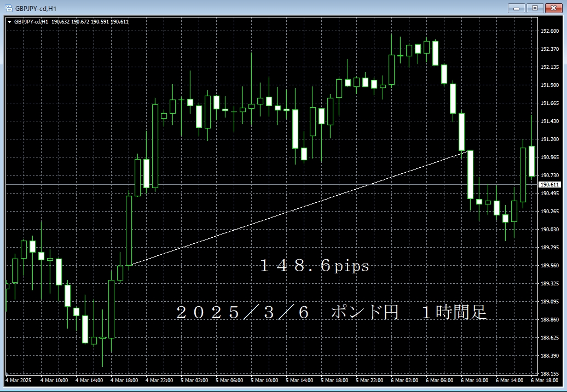The height and width of the screenshot is (392, 567).
Task: Close the GBPJPY-cd,H1 chart window
Action: click(x=553, y=8)
